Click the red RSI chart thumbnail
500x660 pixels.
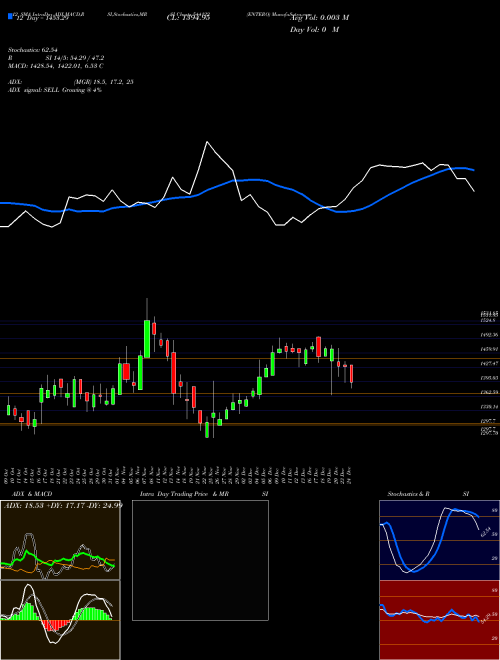coord(439,620)
